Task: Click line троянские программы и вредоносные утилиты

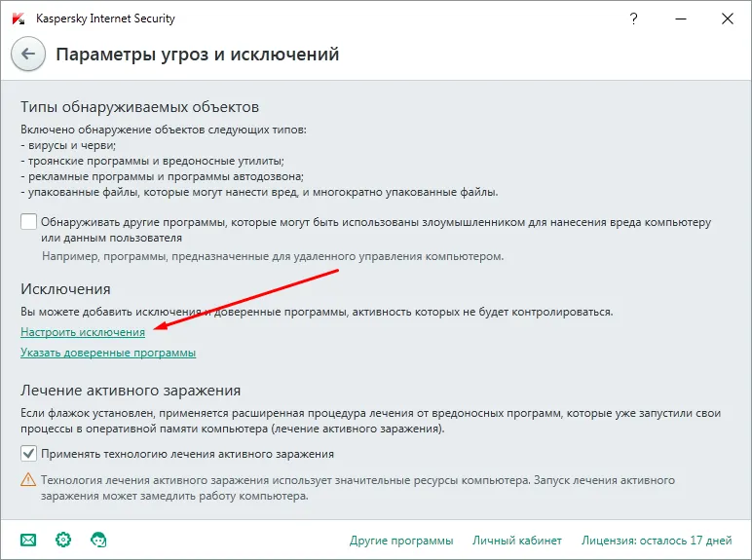Action: point(153,161)
